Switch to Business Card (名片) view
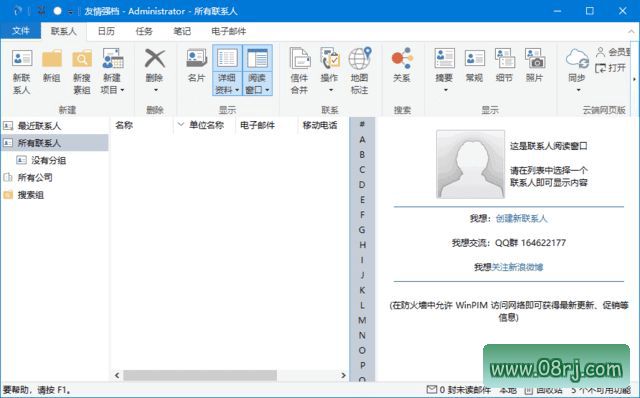This screenshot has height=398, width=640. pyautogui.click(x=197, y=65)
